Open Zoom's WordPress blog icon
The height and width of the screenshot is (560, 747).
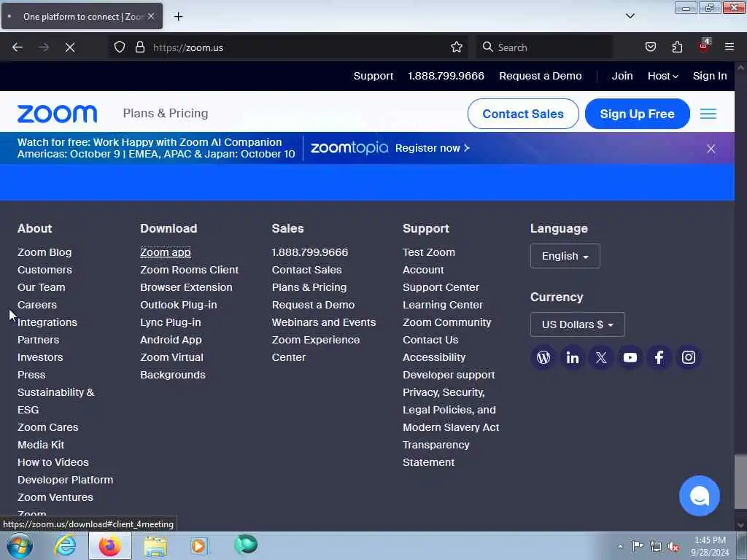point(543,357)
